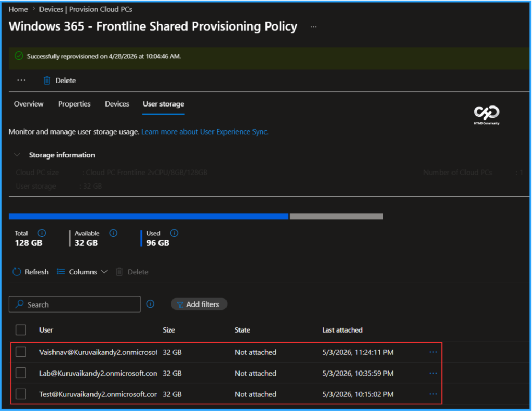
Task: Show info tooltip for Available storage
Action: pyautogui.click(x=113, y=233)
